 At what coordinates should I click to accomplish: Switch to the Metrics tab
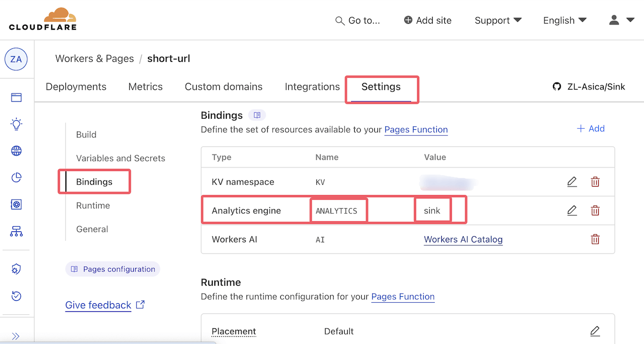click(145, 87)
